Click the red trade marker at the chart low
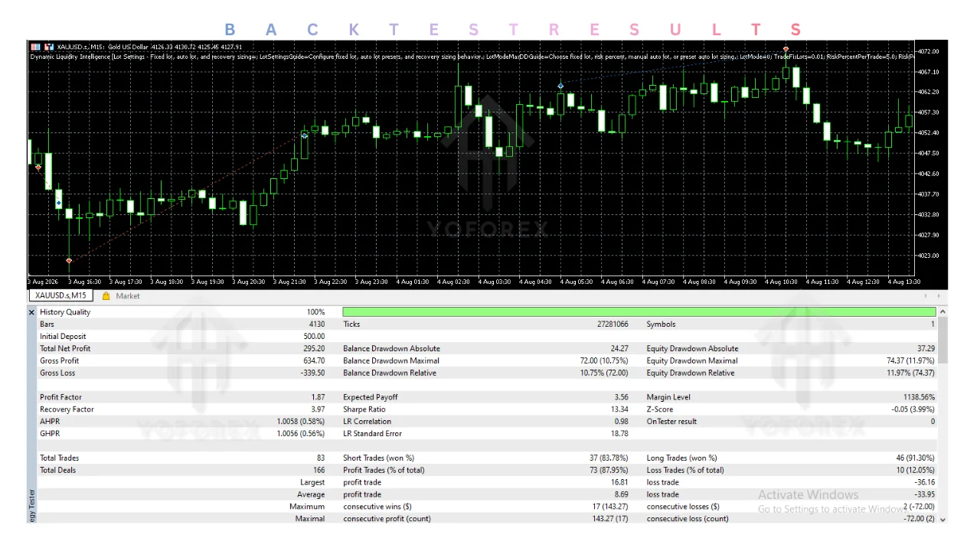Viewport: 980px width, 551px height. (x=69, y=261)
